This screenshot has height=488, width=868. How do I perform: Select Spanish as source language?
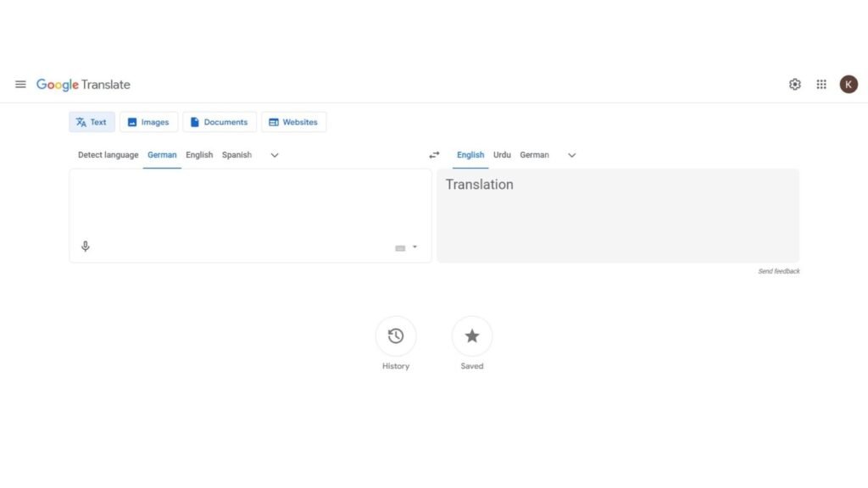(237, 155)
